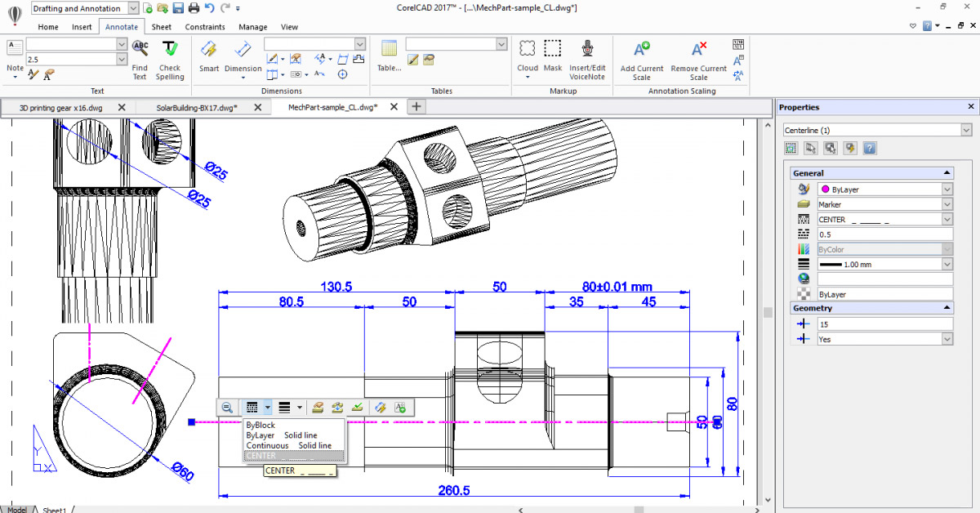
Task: Switch to the Sheet1 tab at bottom
Action: coord(55,510)
